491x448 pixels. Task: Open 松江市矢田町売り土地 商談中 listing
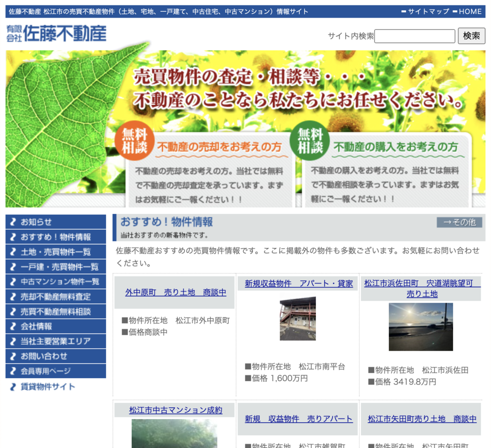[x=422, y=419]
